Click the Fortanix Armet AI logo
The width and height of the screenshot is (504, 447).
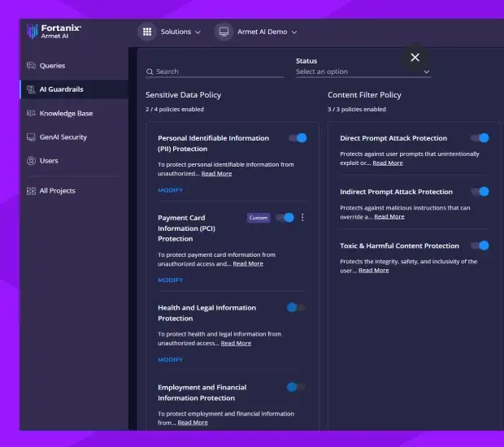click(x=54, y=31)
